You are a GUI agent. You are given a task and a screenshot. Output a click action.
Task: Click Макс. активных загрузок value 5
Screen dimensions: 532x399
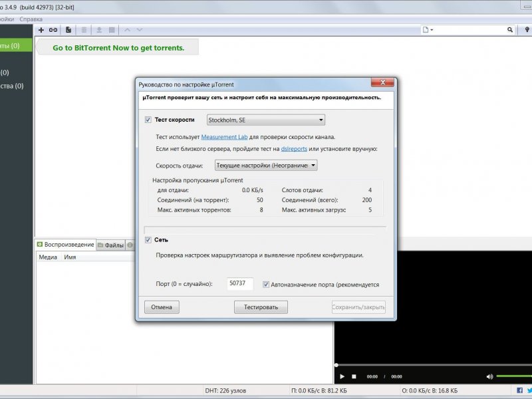(370, 209)
